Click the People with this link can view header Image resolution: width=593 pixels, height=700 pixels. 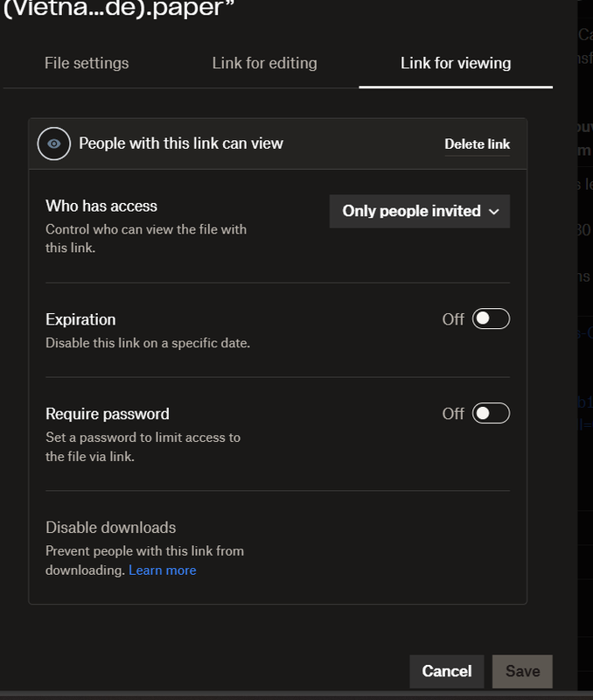click(x=181, y=143)
